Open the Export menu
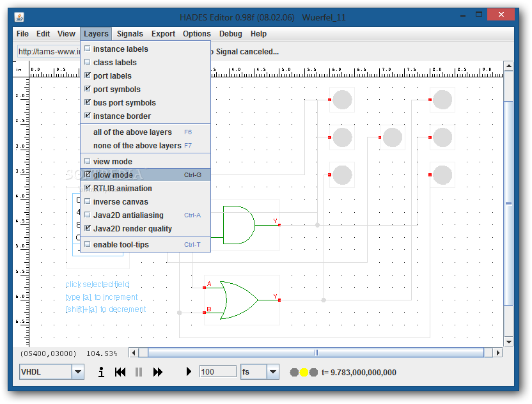The width and height of the screenshot is (532, 404). click(x=163, y=34)
